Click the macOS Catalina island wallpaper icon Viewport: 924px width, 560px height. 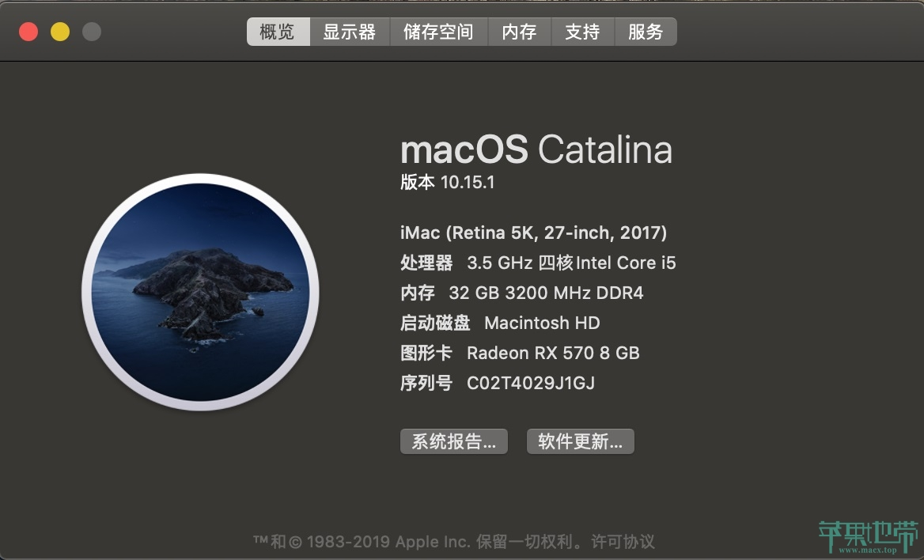coord(200,292)
